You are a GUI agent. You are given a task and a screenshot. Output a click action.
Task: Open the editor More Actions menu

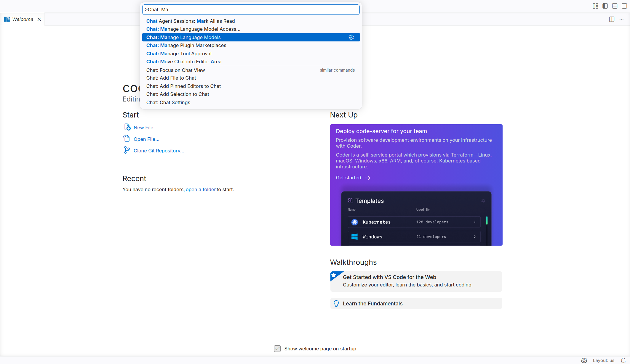621,19
